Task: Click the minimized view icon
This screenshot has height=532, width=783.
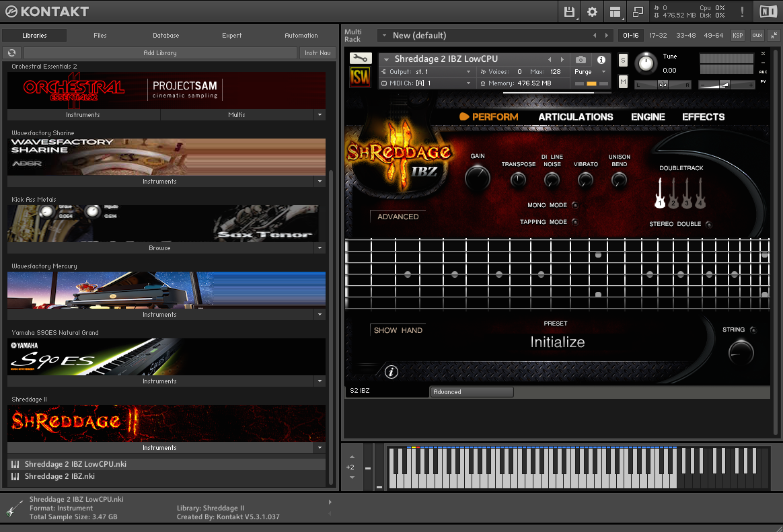Action: click(638, 11)
